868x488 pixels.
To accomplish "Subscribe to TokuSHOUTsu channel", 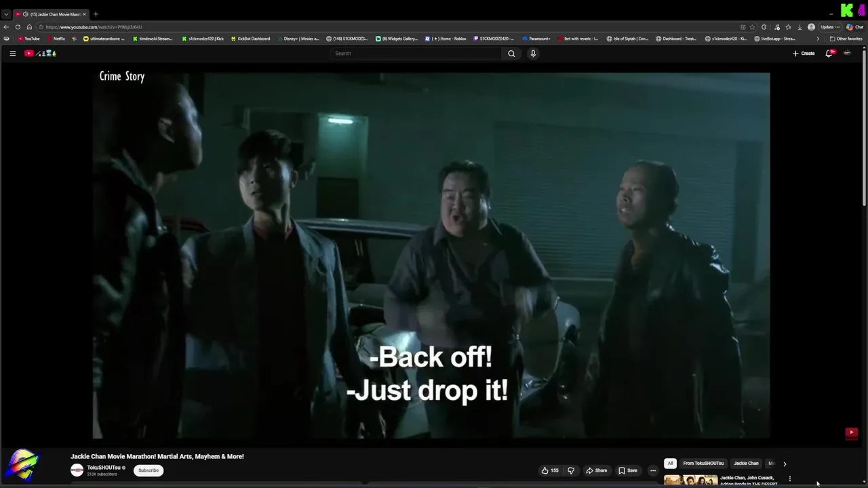I will coord(149,470).
